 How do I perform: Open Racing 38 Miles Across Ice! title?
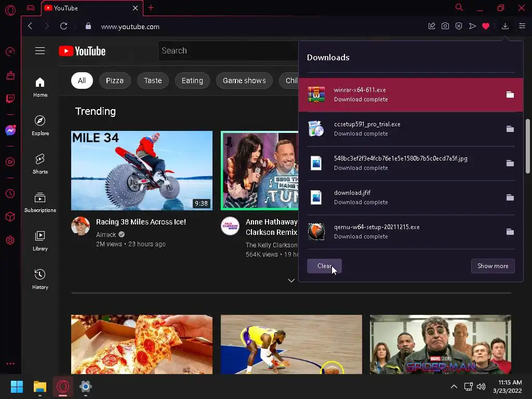click(x=141, y=222)
